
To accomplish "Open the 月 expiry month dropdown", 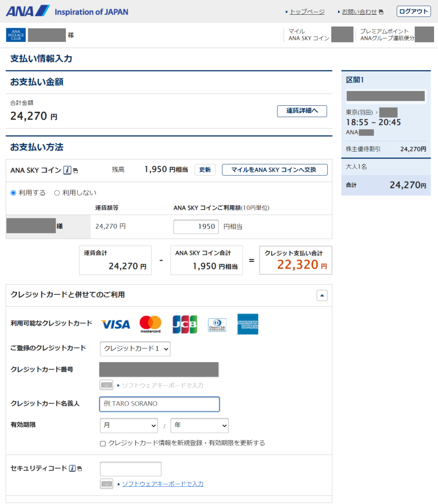I will [x=129, y=426].
